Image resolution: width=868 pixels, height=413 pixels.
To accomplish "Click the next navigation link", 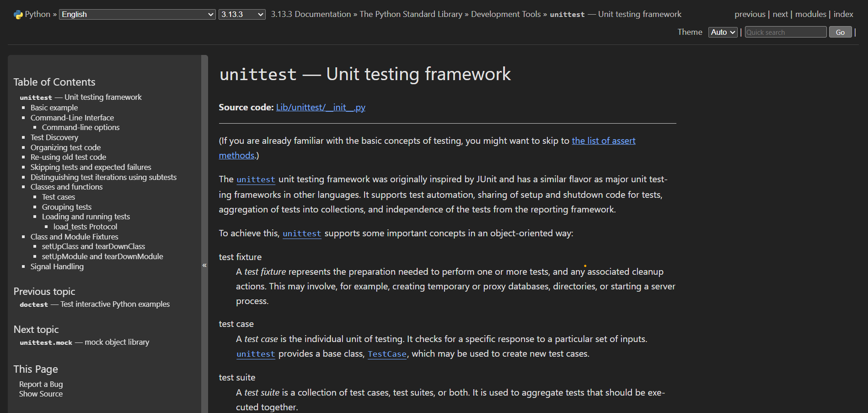I will 780,14.
